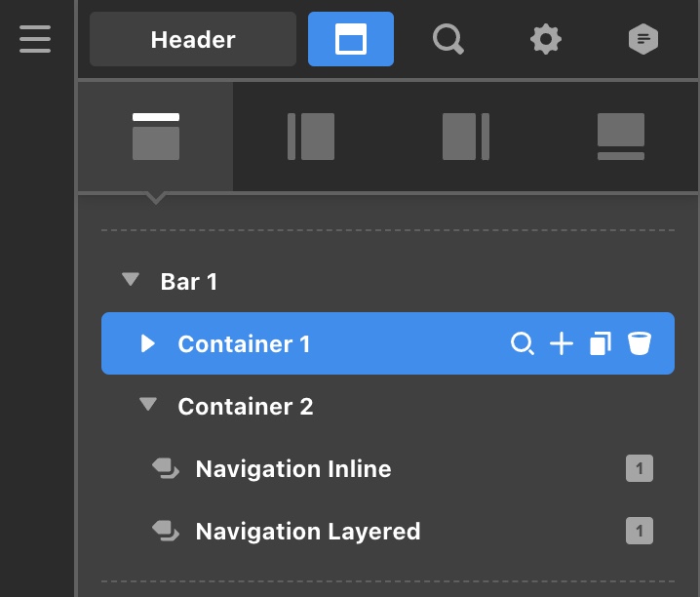Select the blue layout panel icon
Screen dimensions: 700x597
(351, 39)
